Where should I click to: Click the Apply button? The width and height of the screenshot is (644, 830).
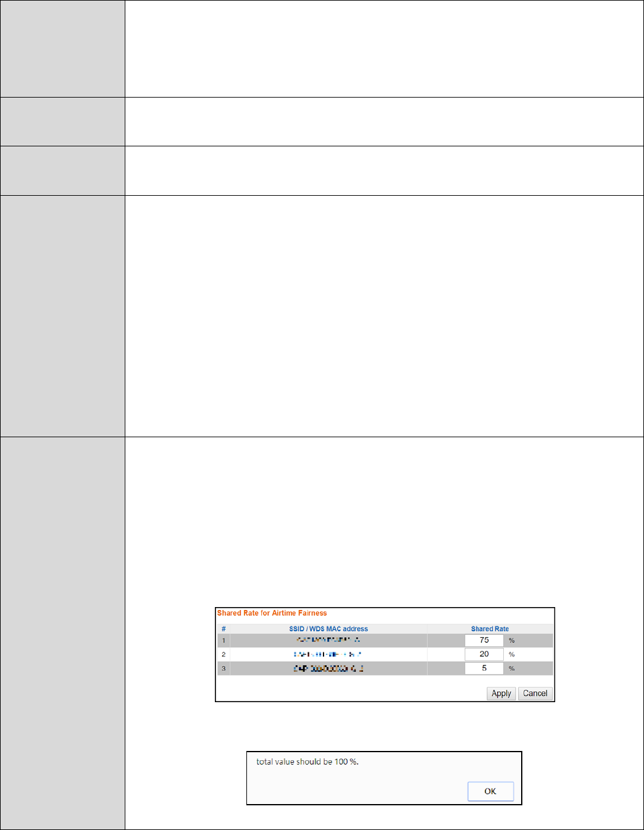501,694
